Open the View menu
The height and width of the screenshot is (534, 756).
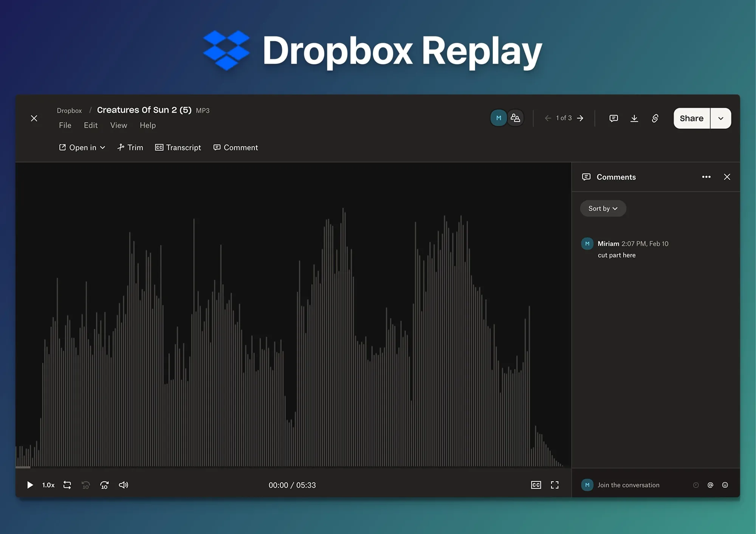(x=118, y=125)
